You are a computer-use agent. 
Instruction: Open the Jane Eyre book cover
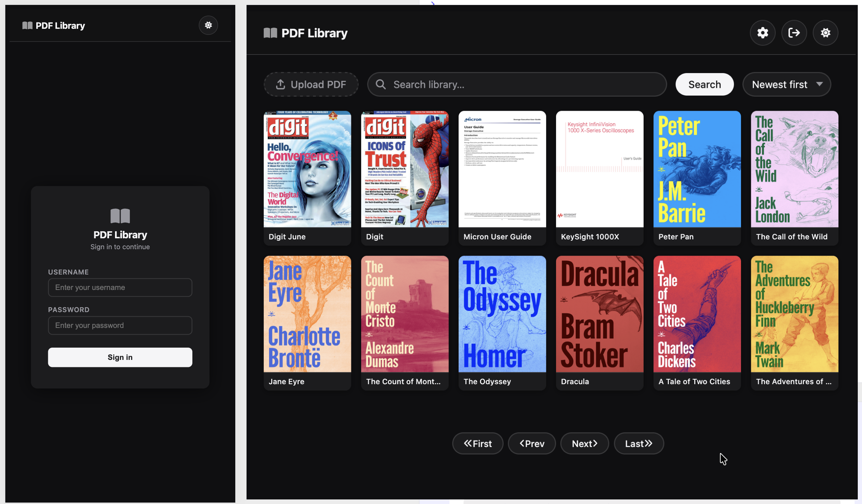tap(307, 314)
